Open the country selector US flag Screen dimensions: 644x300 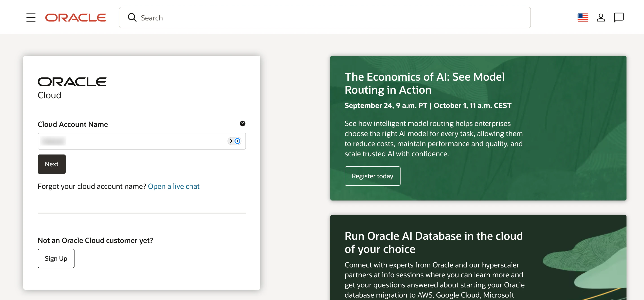(x=583, y=18)
